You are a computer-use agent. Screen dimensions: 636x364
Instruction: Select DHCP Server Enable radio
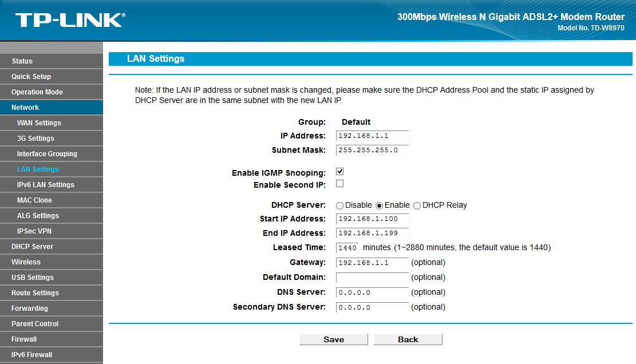[x=379, y=206]
